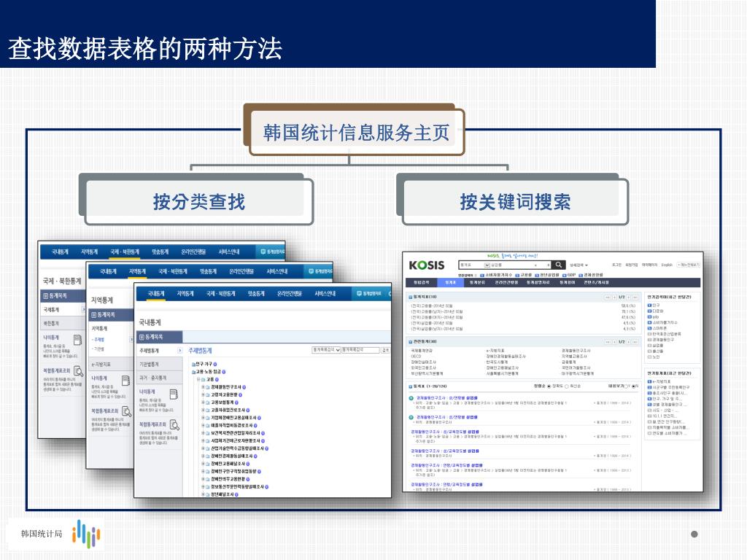Select 최신순 sort radio button

click(x=566, y=386)
